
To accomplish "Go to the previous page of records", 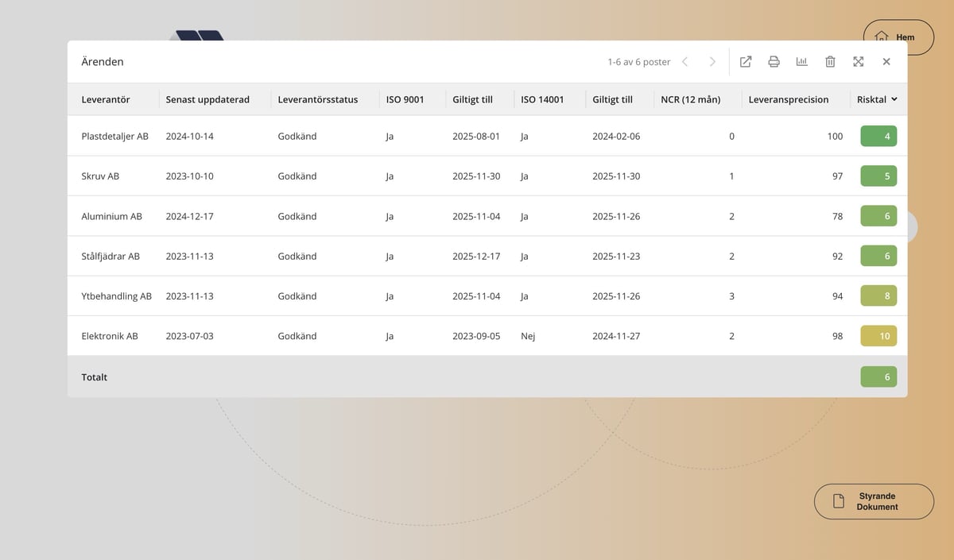I will [685, 62].
